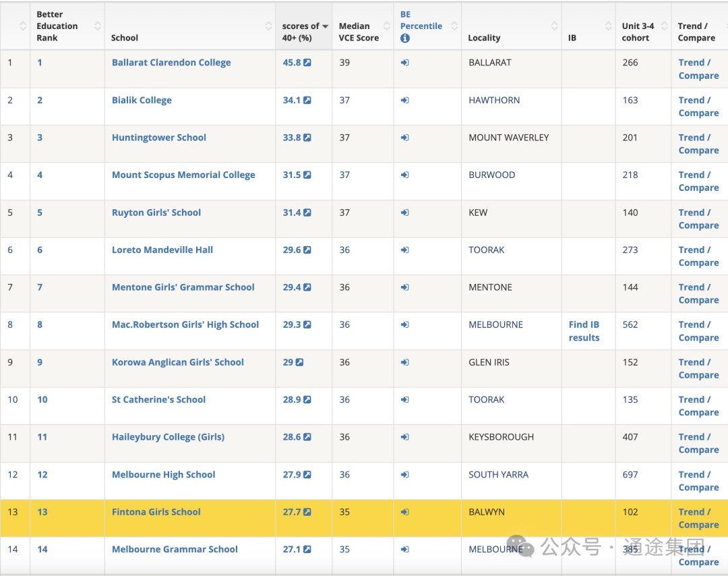728x576 pixels.
Task: Open score details icon beside 27.7
Action: point(307,512)
